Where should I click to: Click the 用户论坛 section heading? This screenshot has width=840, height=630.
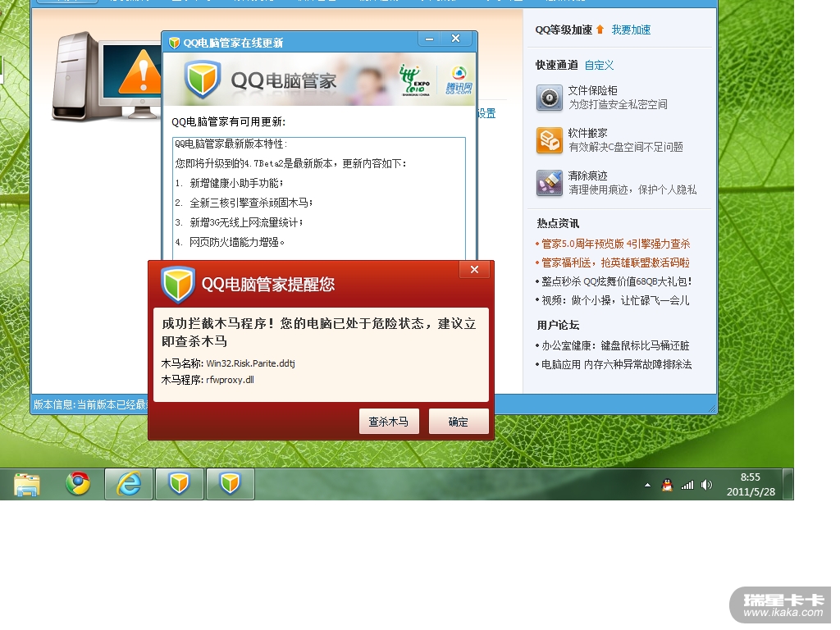(x=558, y=325)
